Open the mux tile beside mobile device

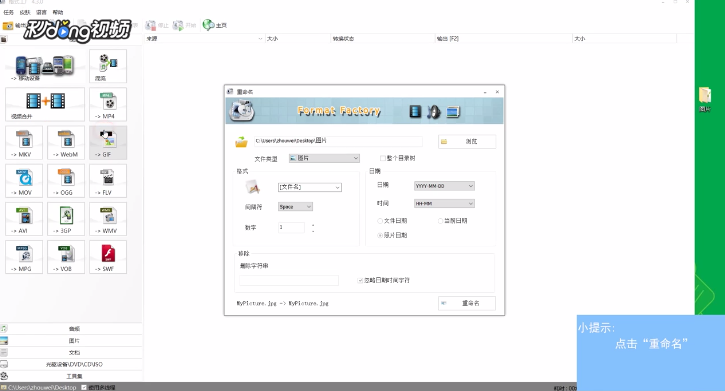click(108, 66)
